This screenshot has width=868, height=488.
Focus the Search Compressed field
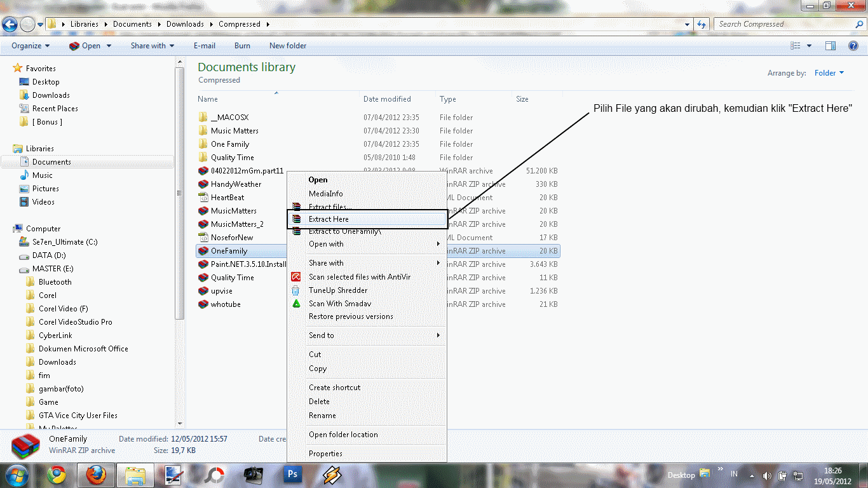click(785, 24)
